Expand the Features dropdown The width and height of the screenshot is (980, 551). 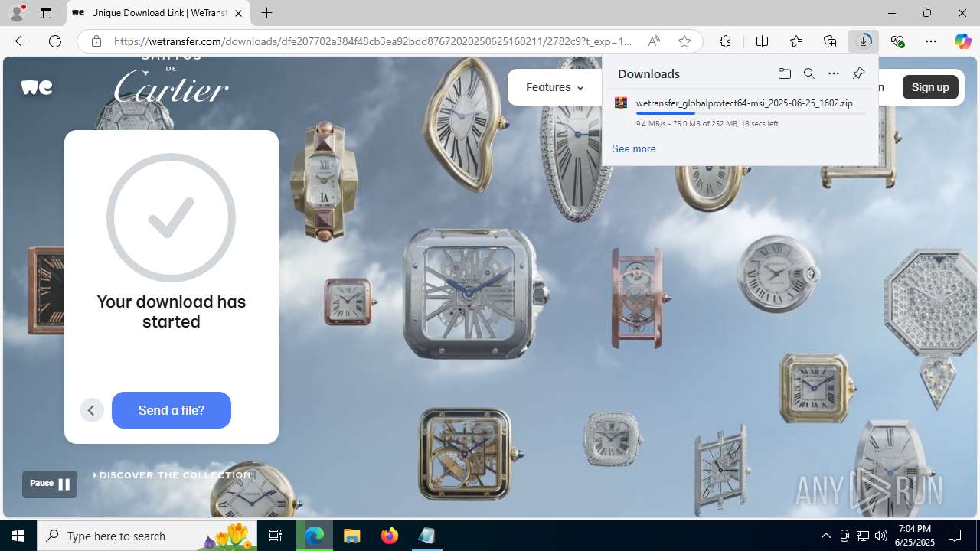click(554, 87)
